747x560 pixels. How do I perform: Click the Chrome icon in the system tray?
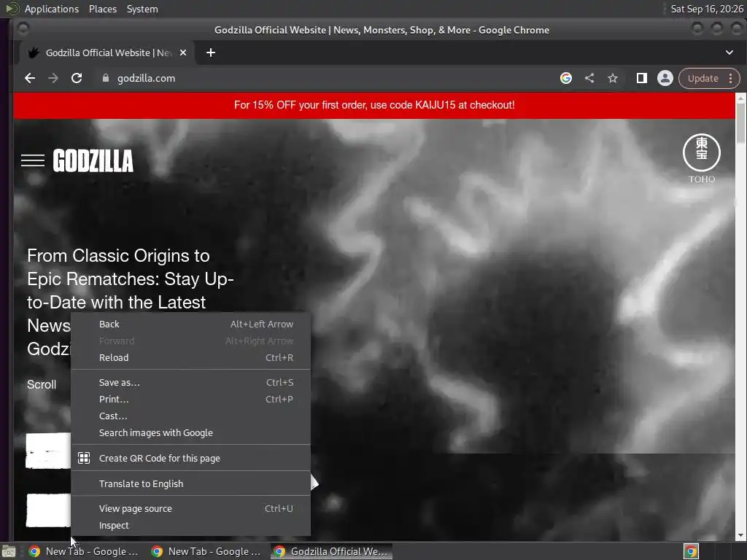[692, 551]
